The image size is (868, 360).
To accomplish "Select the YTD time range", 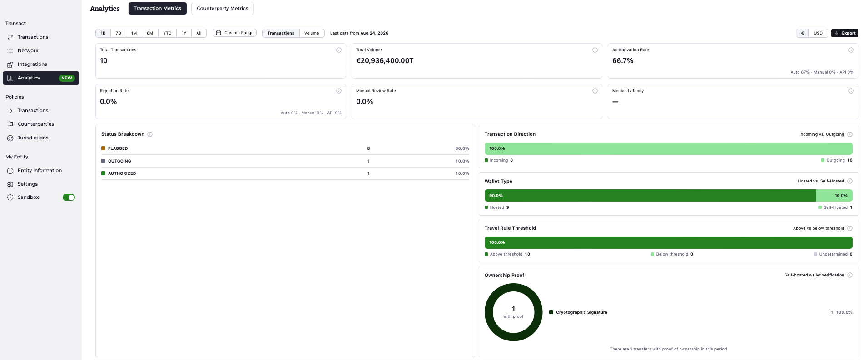I will (167, 33).
